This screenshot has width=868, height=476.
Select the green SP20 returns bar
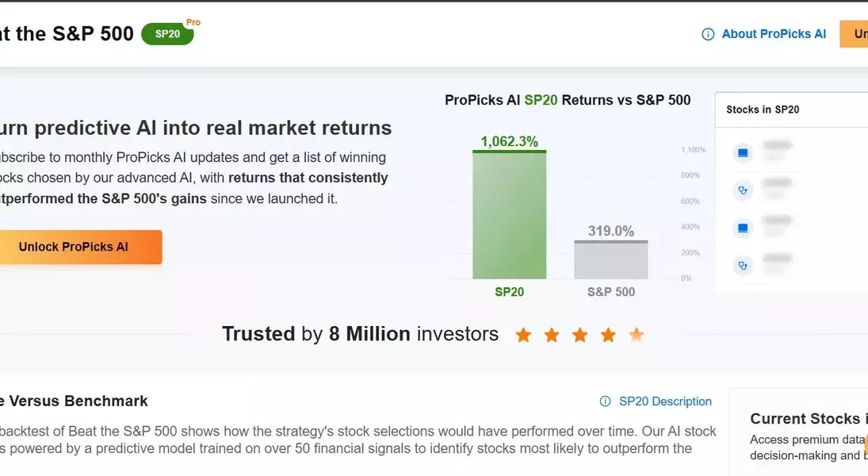click(x=509, y=214)
